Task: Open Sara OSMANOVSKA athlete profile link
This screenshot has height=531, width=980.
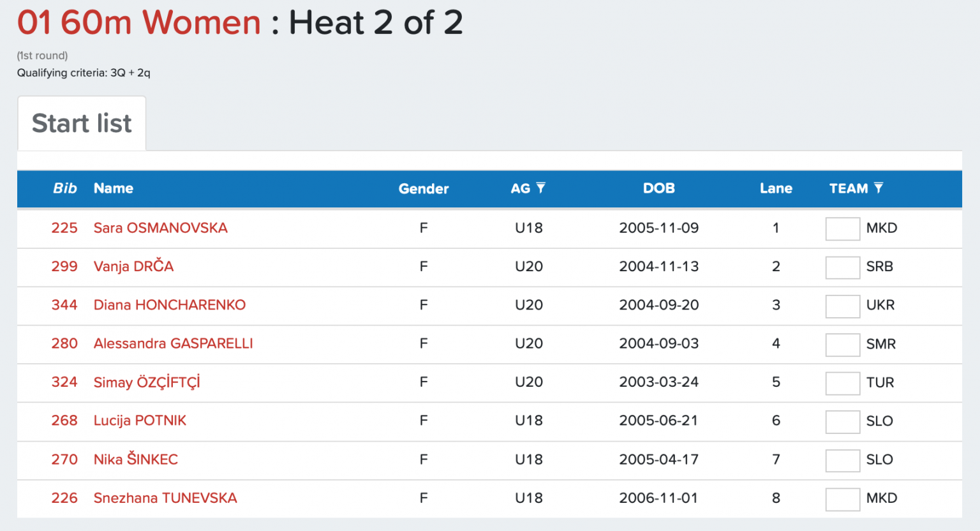Action: click(160, 228)
